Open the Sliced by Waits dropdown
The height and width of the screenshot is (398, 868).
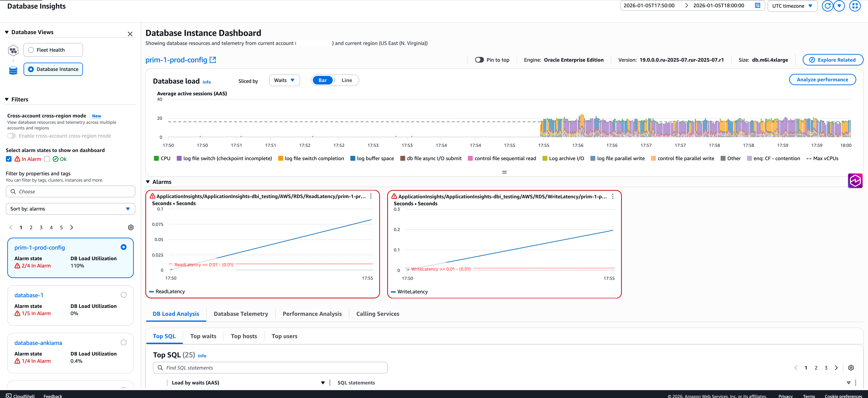284,80
